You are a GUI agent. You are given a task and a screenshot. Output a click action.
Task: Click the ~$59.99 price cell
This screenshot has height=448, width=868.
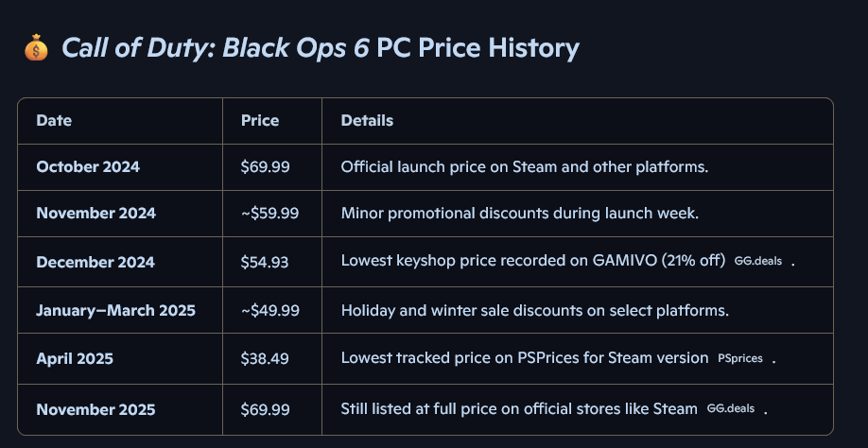pos(269,214)
